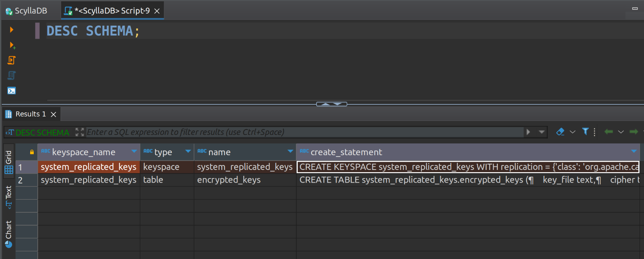This screenshot has height=259, width=644.
Task: Open the ScyllaDB connection tab
Action: [x=26, y=11]
